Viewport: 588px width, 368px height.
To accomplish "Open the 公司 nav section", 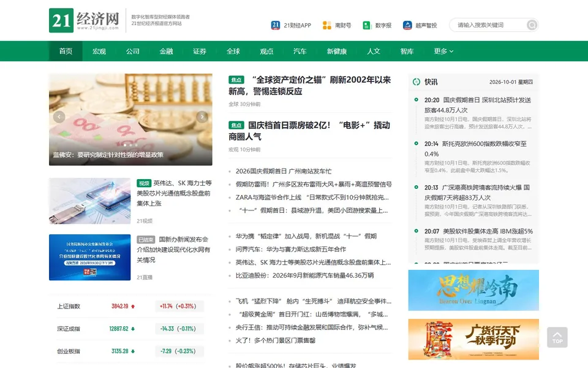I will point(132,51).
